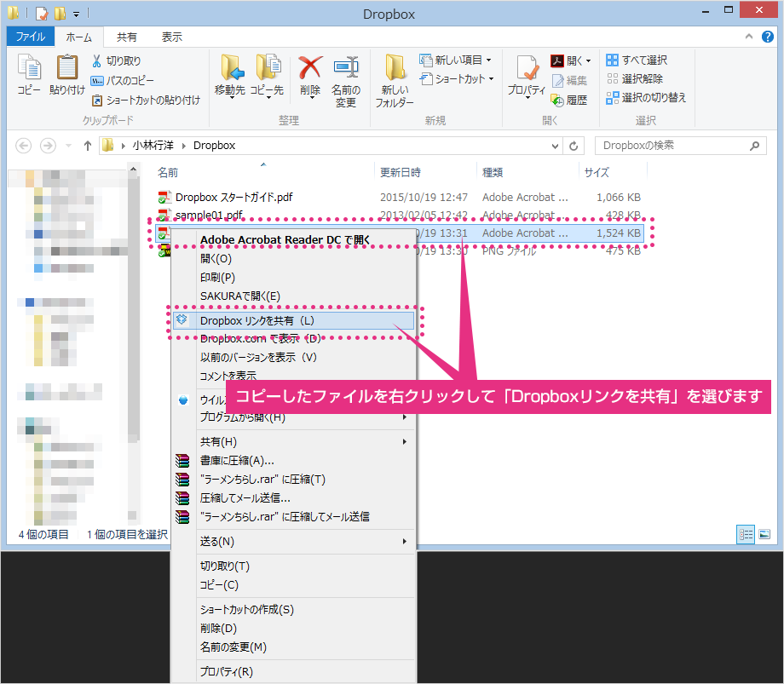Click the search magnifier icon
Image resolution: width=784 pixels, height=684 pixels.
point(754,146)
